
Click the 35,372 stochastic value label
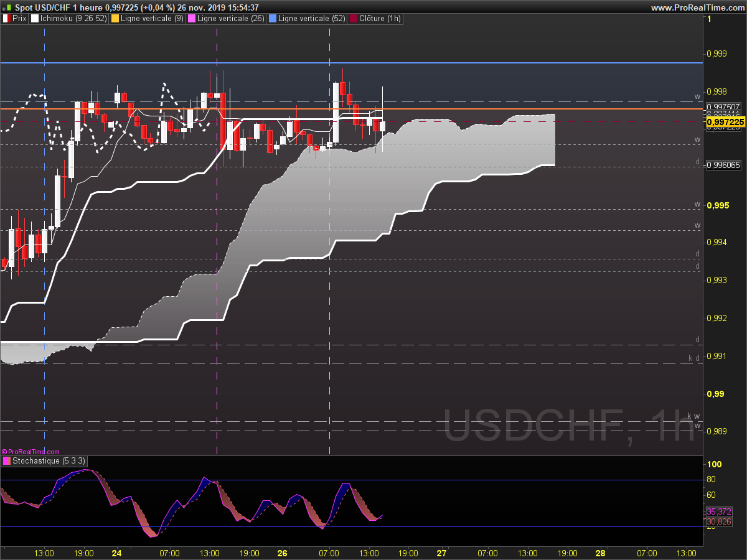[x=719, y=511]
